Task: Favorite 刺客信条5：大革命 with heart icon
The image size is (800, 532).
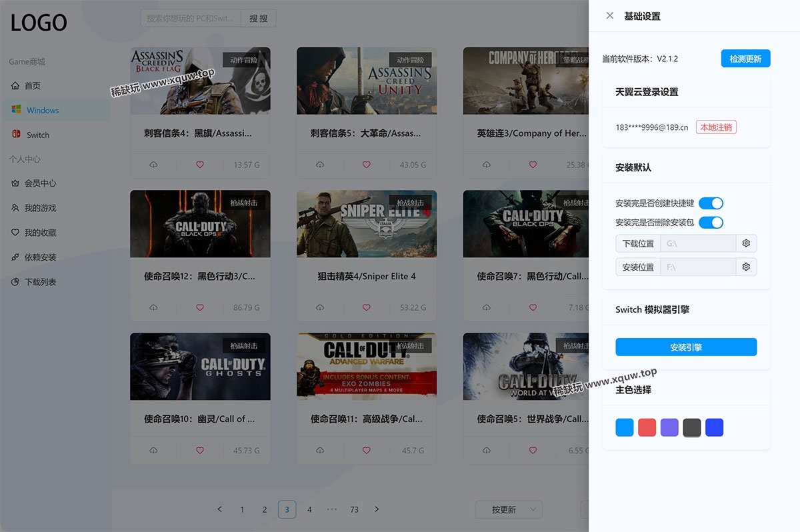Action: (366, 165)
